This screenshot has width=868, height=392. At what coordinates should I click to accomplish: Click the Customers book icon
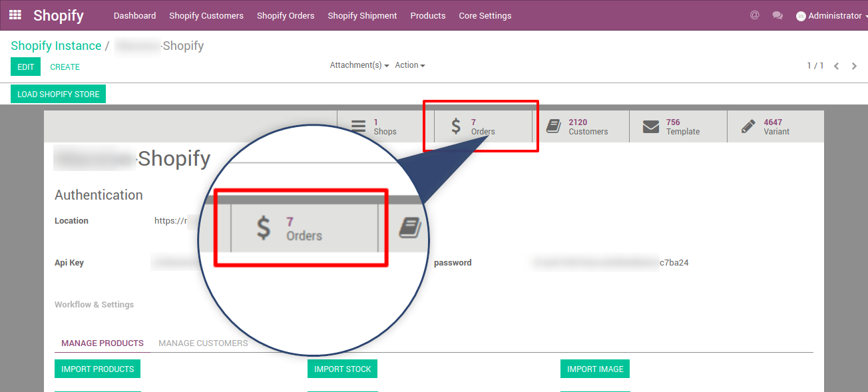click(x=553, y=126)
